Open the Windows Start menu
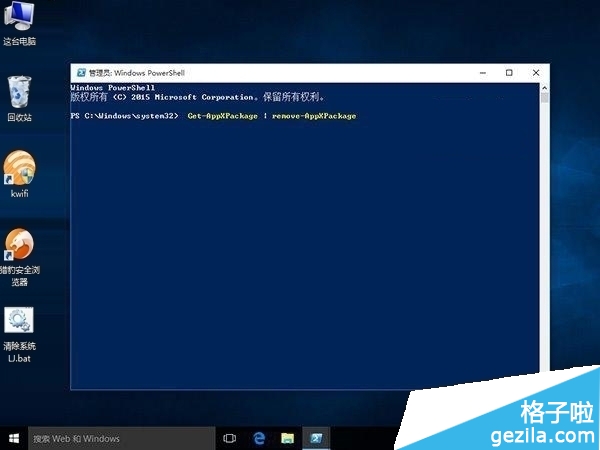The width and height of the screenshot is (600, 450). point(14,439)
